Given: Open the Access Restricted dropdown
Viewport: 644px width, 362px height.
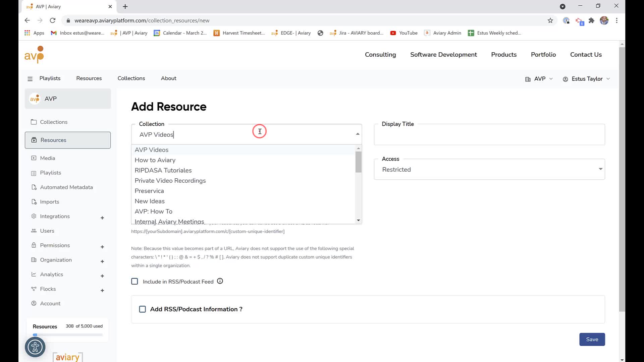Looking at the screenshot, I should click(x=489, y=169).
